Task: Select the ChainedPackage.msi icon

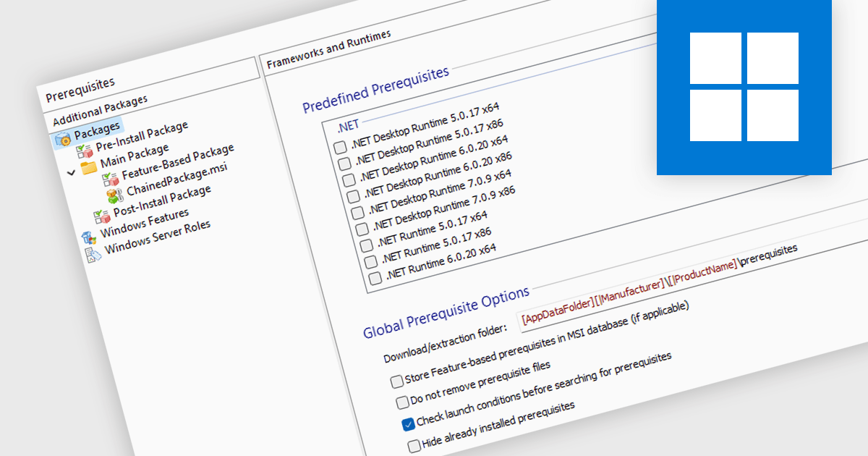Action: 114,195
